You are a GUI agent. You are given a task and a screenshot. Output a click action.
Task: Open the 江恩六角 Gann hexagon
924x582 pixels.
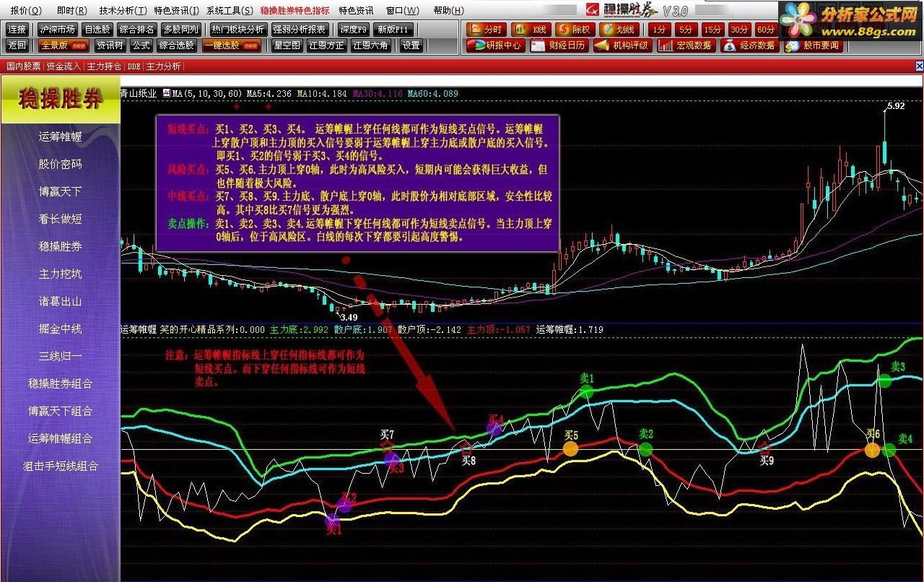371,45
